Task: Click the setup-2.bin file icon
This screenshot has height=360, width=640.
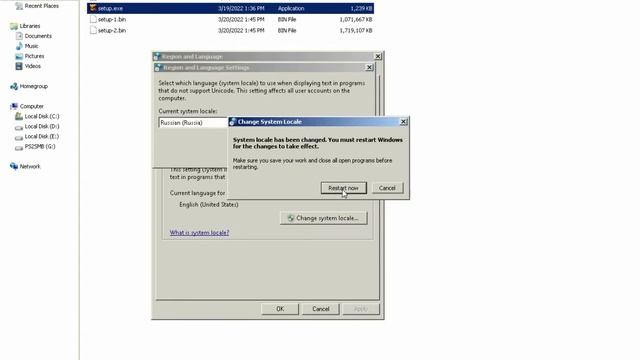Action: pyautogui.click(x=93, y=30)
